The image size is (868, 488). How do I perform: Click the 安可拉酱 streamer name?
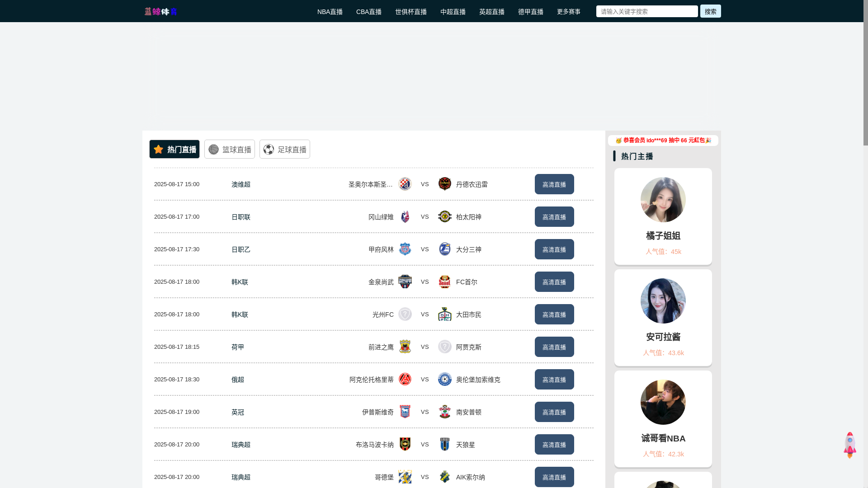click(663, 337)
